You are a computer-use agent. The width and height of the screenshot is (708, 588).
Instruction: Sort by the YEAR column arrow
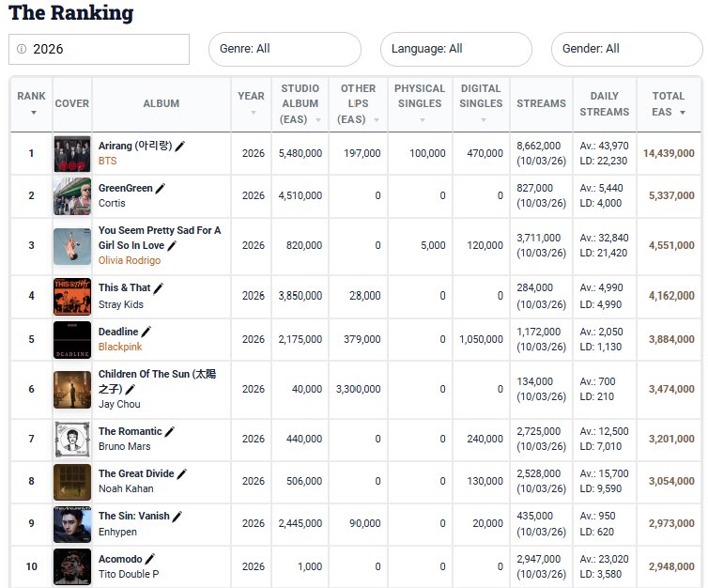pyautogui.click(x=254, y=113)
